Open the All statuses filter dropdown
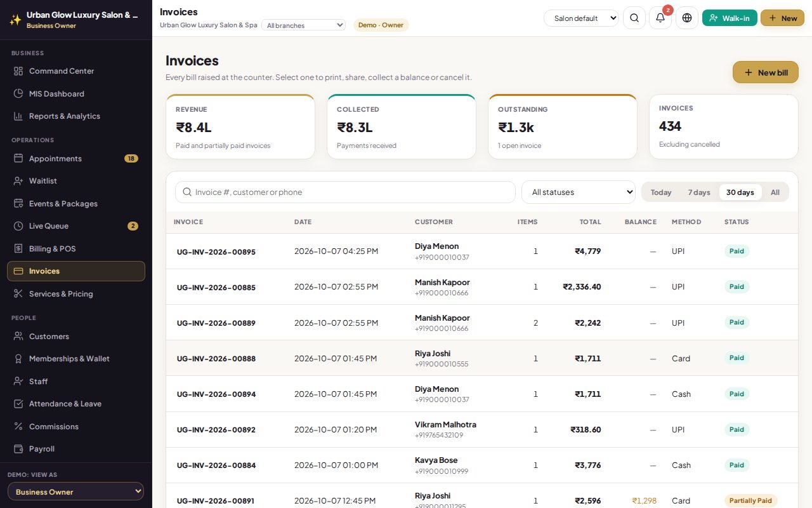Image resolution: width=812 pixels, height=508 pixels. (579, 192)
